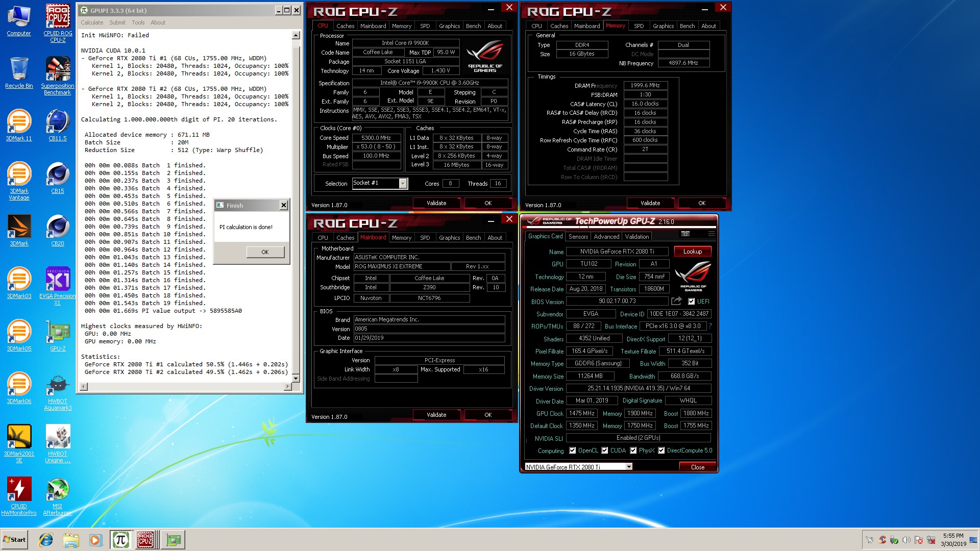Open the CPUID ROG CPU-Z desktop shortcut
The height and width of the screenshot is (551, 980).
click(58, 23)
